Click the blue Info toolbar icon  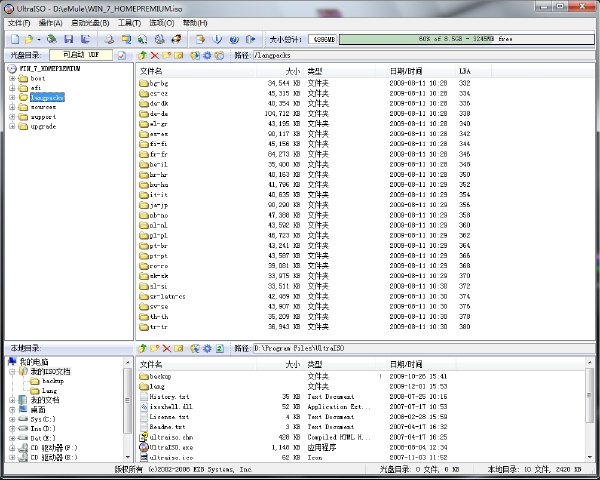click(217, 39)
